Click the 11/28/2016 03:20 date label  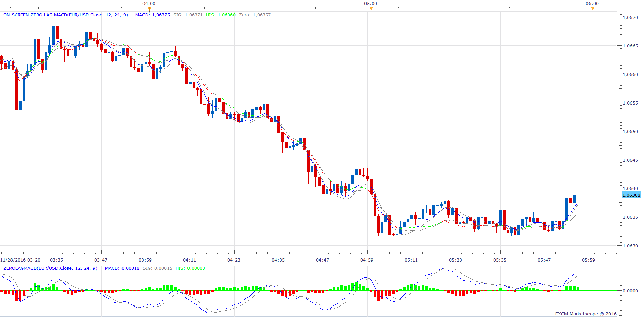pos(20,260)
